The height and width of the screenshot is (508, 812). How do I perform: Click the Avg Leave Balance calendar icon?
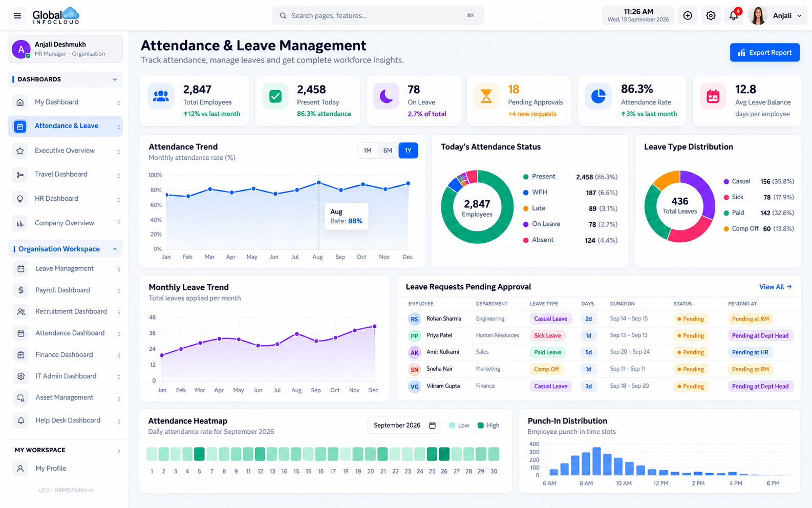pos(713,96)
